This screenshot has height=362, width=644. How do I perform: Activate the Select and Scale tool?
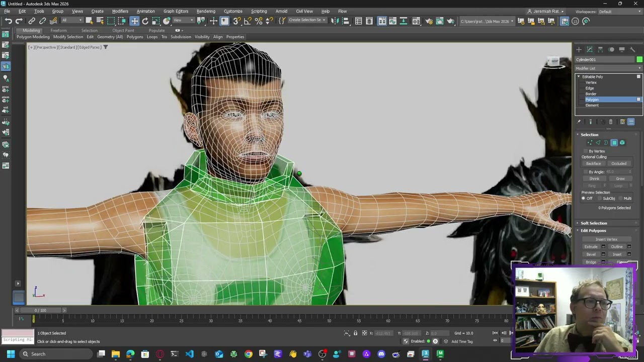pos(156,21)
